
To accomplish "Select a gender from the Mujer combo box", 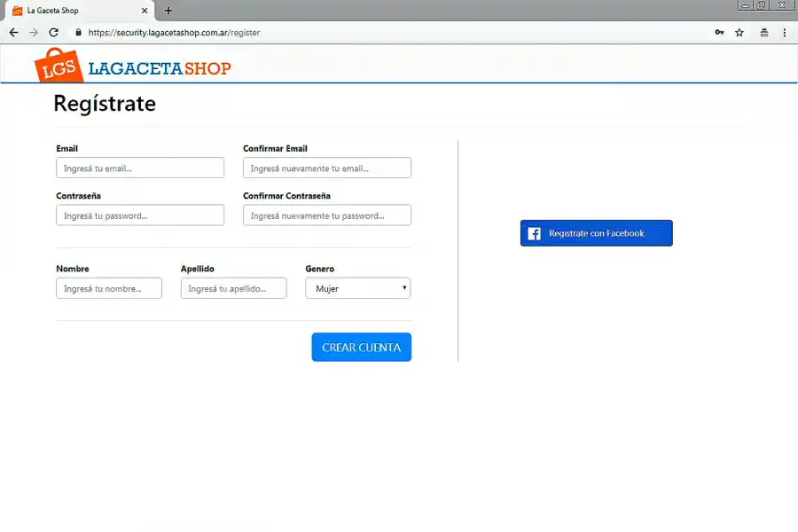I will click(x=357, y=287).
